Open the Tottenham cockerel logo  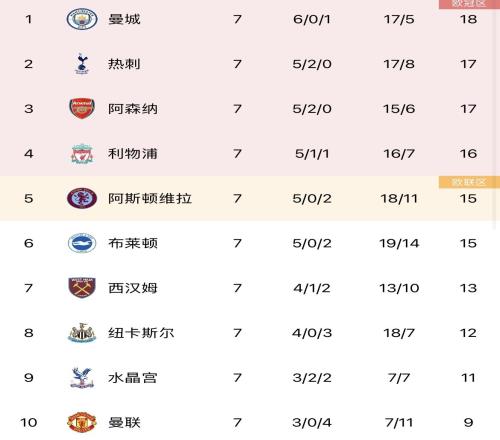click(82, 64)
